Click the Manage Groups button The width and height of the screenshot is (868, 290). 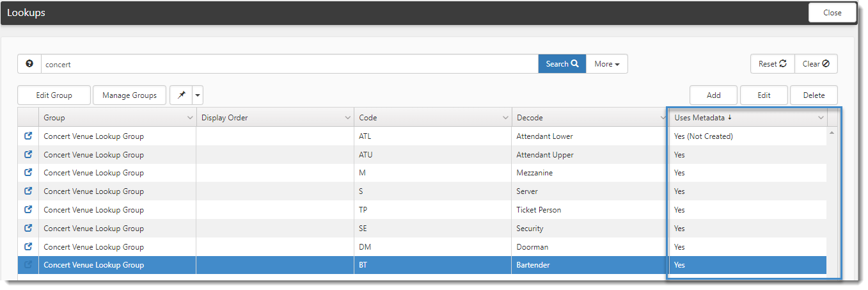[x=129, y=95]
